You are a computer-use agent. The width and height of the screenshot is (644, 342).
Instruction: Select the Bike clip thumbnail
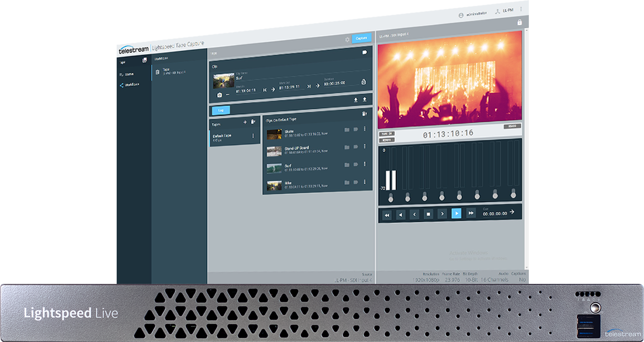[x=274, y=185]
